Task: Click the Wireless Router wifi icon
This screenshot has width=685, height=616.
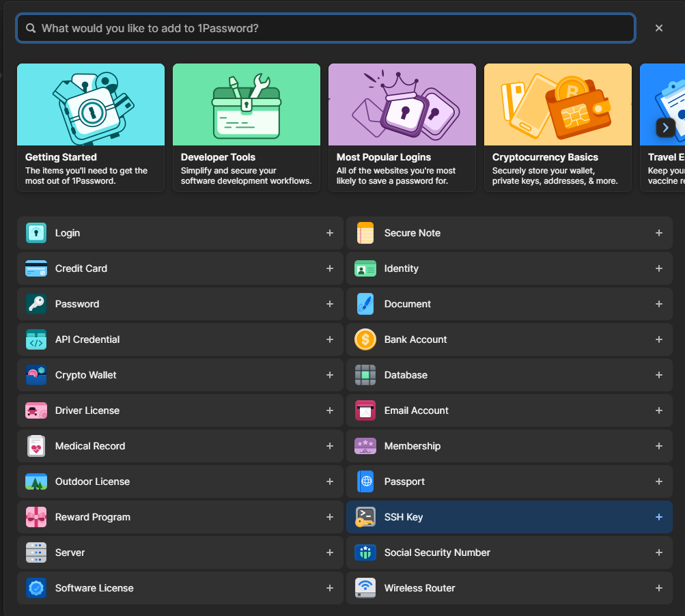Action: click(365, 588)
